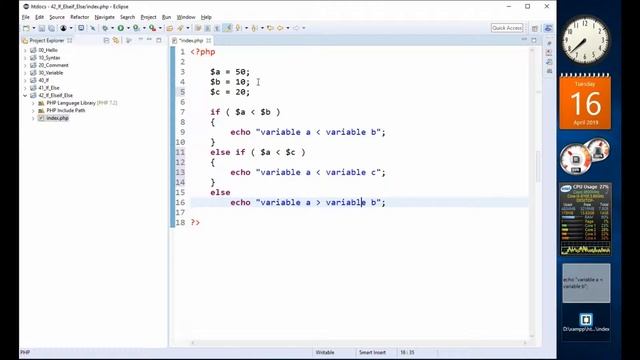Expand the PHP Language Library node
The height and width of the screenshot is (360, 640).
(x=33, y=103)
